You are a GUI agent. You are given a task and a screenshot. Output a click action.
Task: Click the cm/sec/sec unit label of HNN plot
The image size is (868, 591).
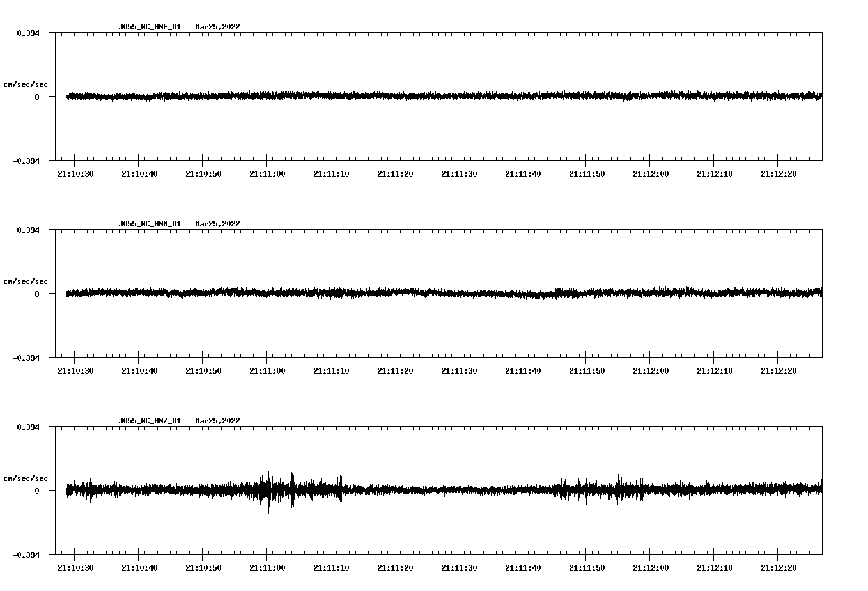coord(26,281)
